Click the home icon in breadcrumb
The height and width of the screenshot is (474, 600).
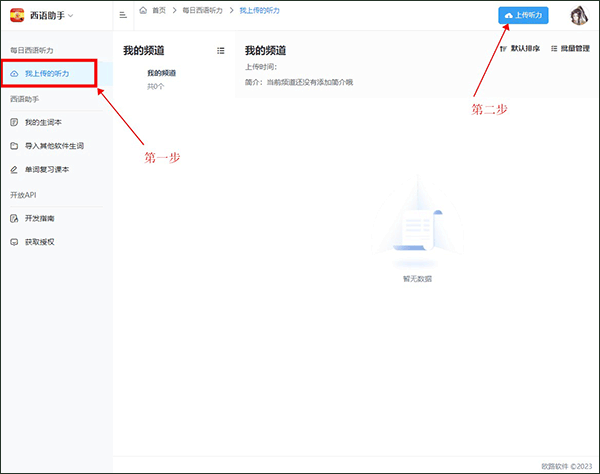pos(143,10)
